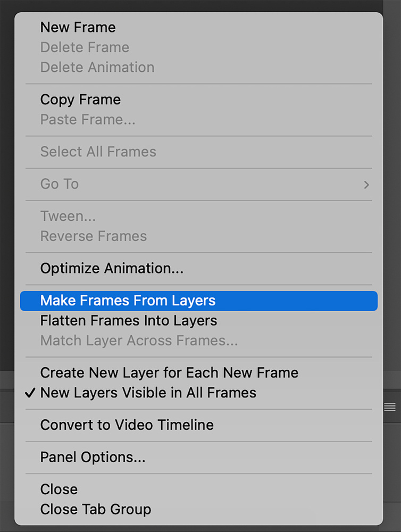Choose Paste Frame option
401x532 pixels.
click(199, 119)
